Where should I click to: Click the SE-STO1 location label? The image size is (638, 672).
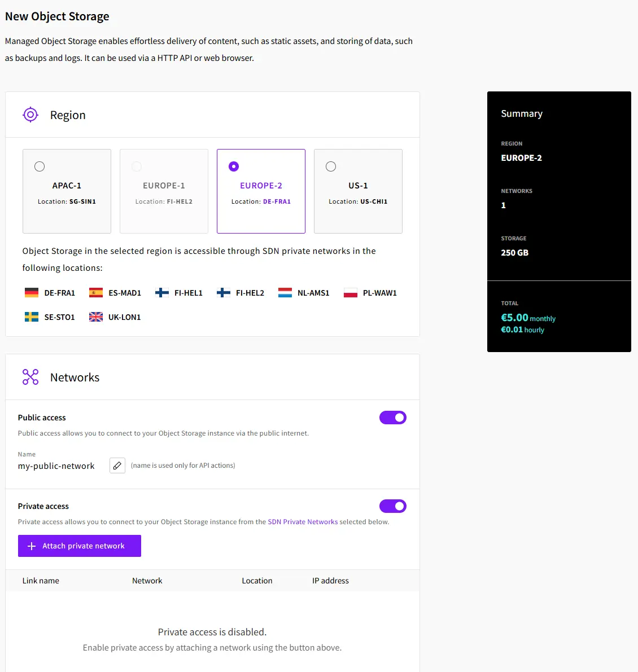(x=60, y=317)
